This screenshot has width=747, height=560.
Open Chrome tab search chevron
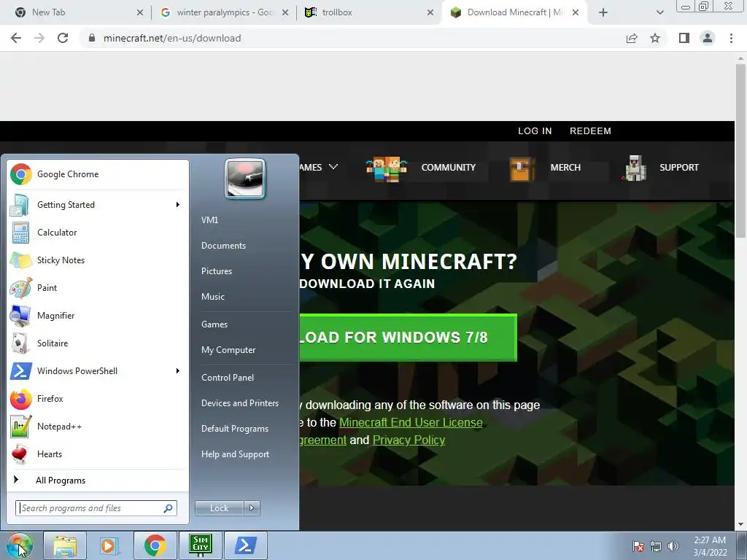tap(659, 13)
